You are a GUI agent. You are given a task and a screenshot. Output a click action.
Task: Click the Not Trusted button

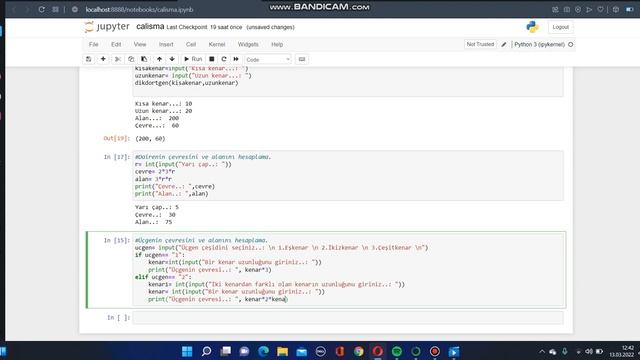(480, 44)
